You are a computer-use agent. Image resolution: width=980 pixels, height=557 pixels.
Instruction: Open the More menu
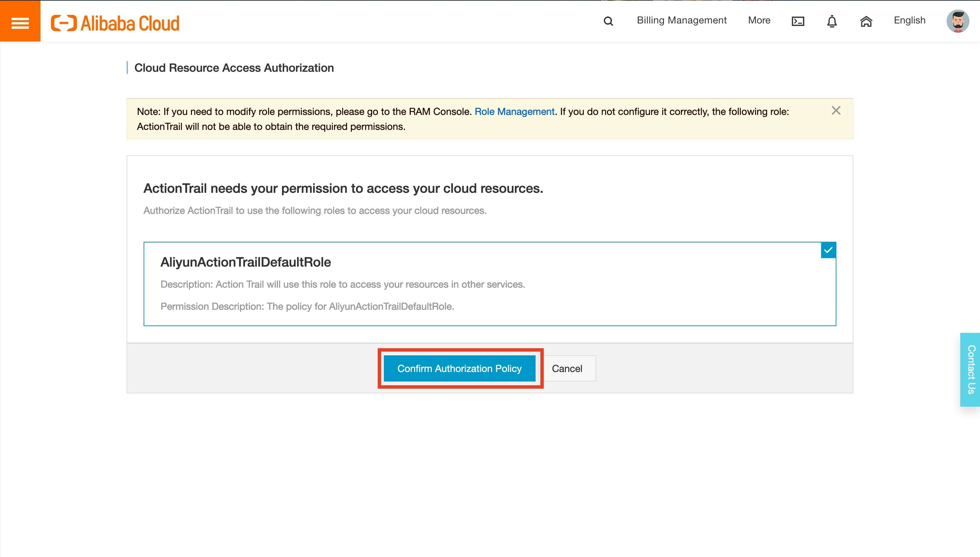pos(759,20)
